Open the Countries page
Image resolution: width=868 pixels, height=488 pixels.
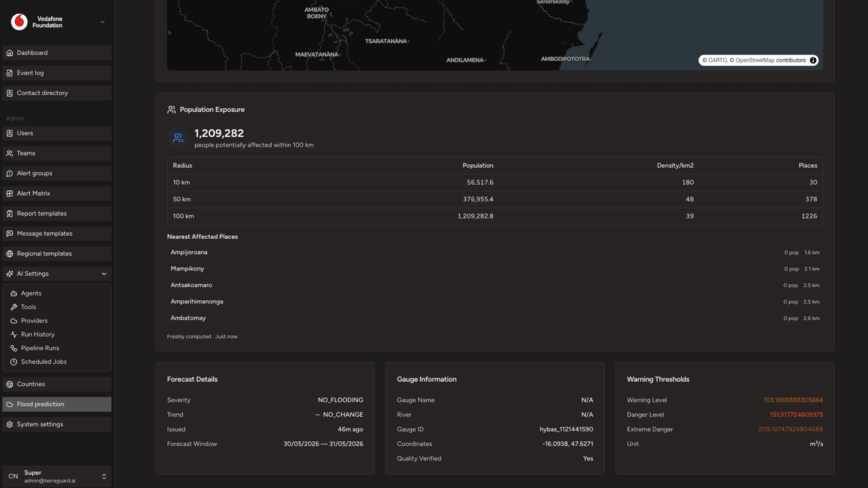click(x=57, y=384)
